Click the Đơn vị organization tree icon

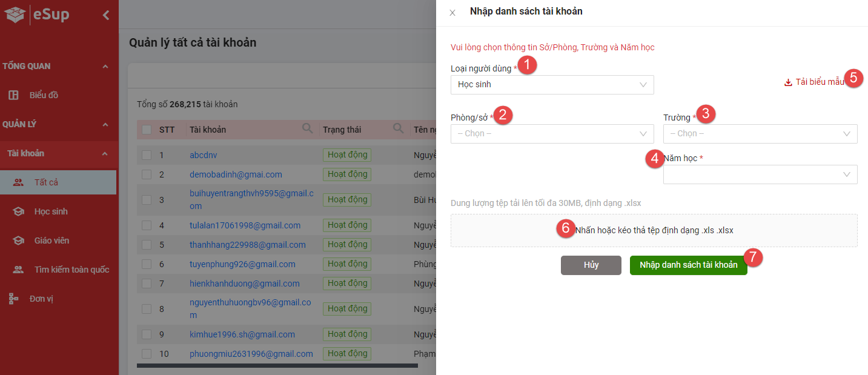tap(13, 299)
